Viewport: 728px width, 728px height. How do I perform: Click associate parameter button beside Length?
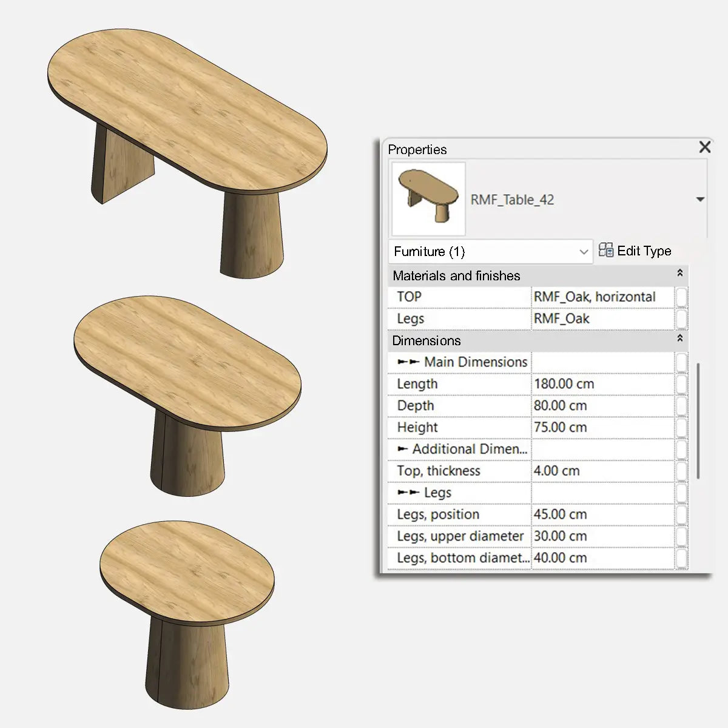(680, 383)
